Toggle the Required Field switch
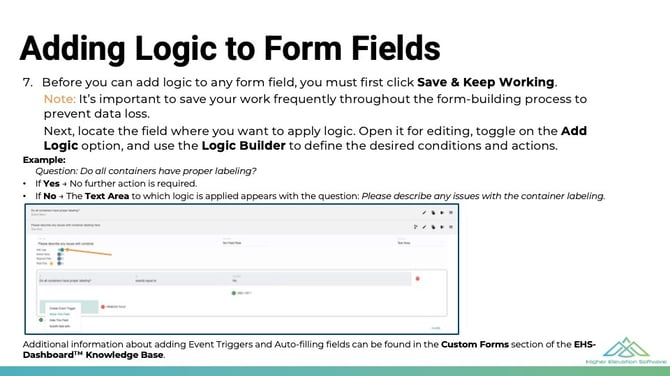The height and width of the screenshot is (376, 670). point(60,259)
